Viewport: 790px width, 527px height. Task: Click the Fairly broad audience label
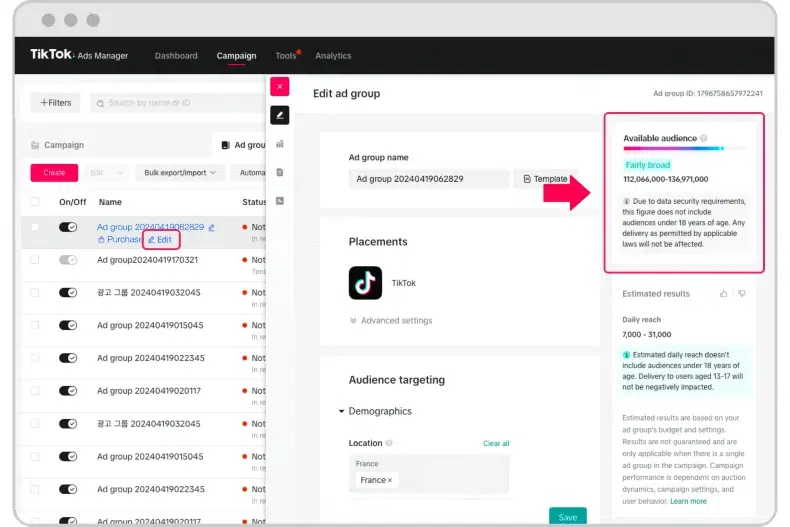647,165
